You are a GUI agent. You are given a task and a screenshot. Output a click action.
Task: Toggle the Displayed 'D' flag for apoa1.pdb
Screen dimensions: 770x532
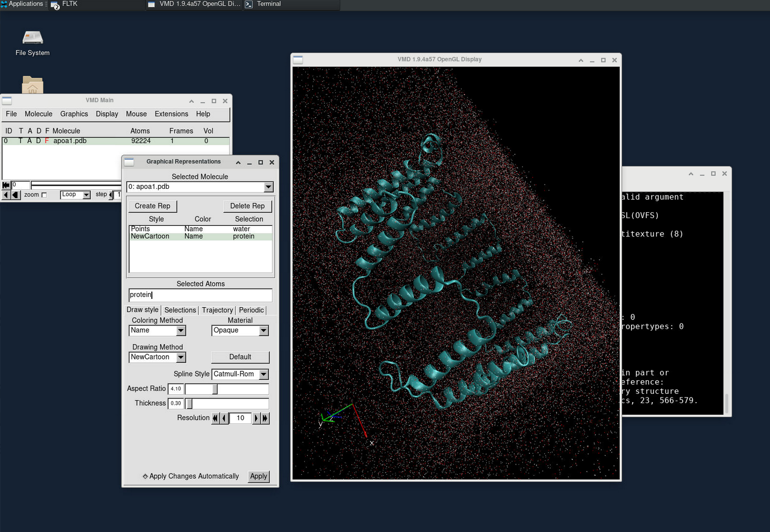coord(38,141)
